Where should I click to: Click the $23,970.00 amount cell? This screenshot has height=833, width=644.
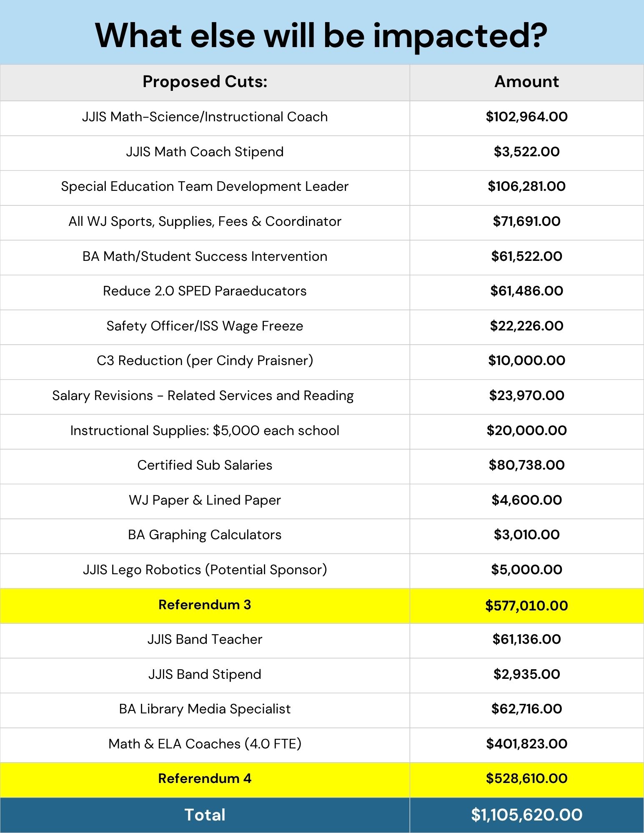(527, 395)
